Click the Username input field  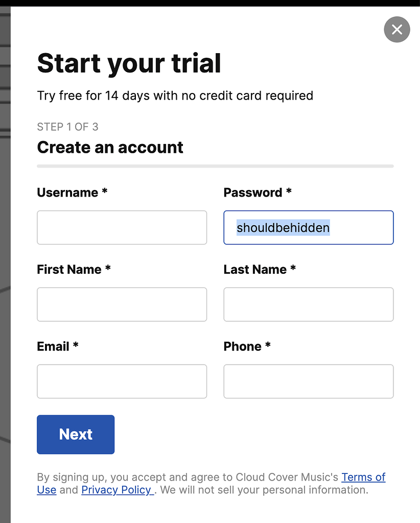122,227
